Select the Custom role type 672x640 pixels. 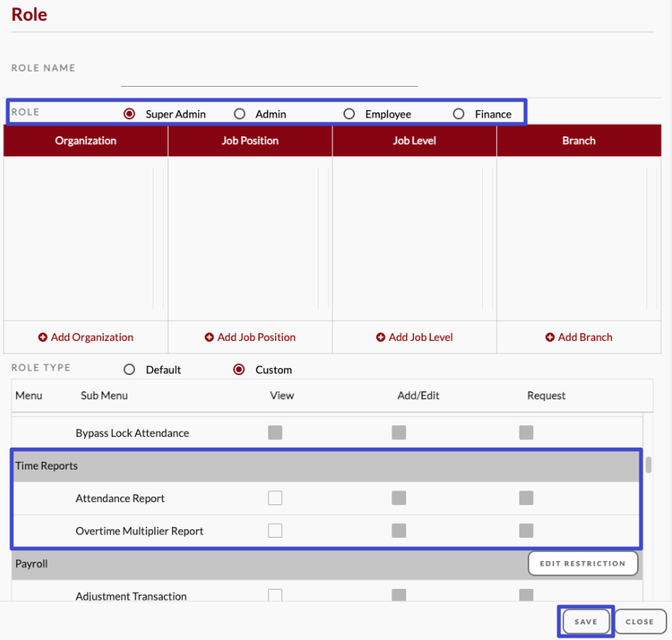(240, 370)
